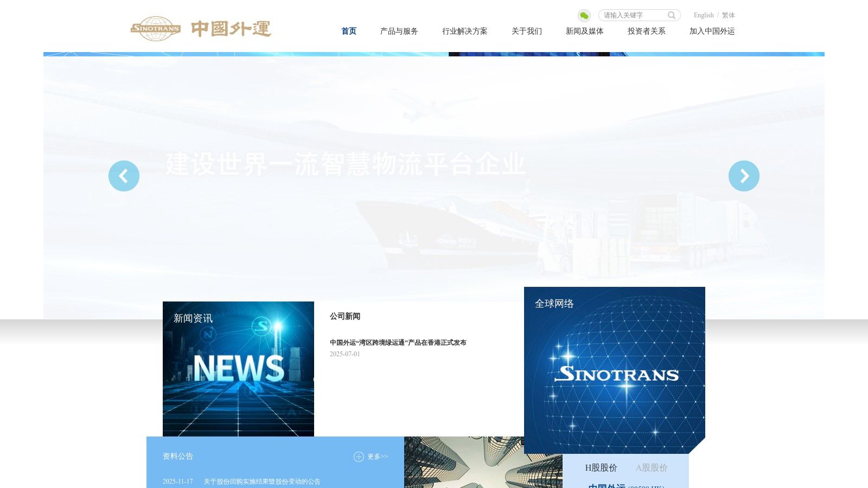Expand the 新闻及媒体 navigation item
The width and height of the screenshot is (868, 488).
(x=584, y=31)
